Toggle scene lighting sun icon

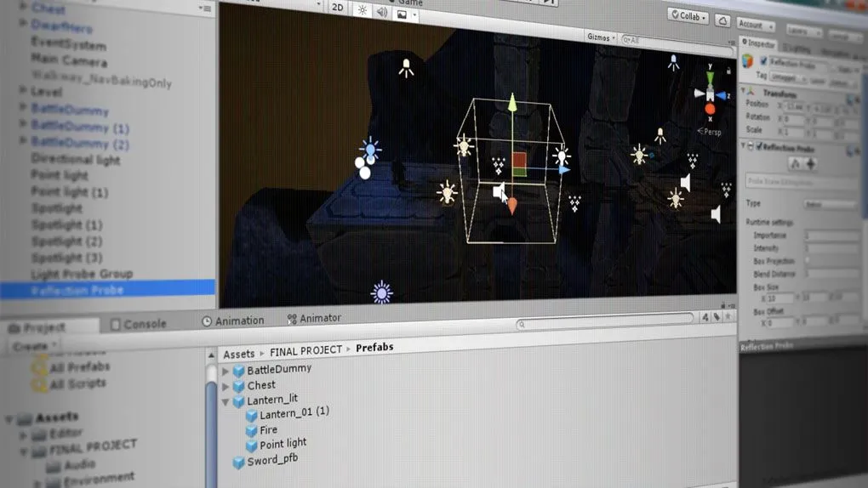pyautogui.click(x=362, y=10)
